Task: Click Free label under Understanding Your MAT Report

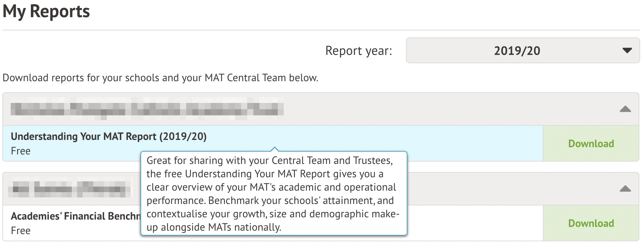Action: pyautogui.click(x=21, y=151)
